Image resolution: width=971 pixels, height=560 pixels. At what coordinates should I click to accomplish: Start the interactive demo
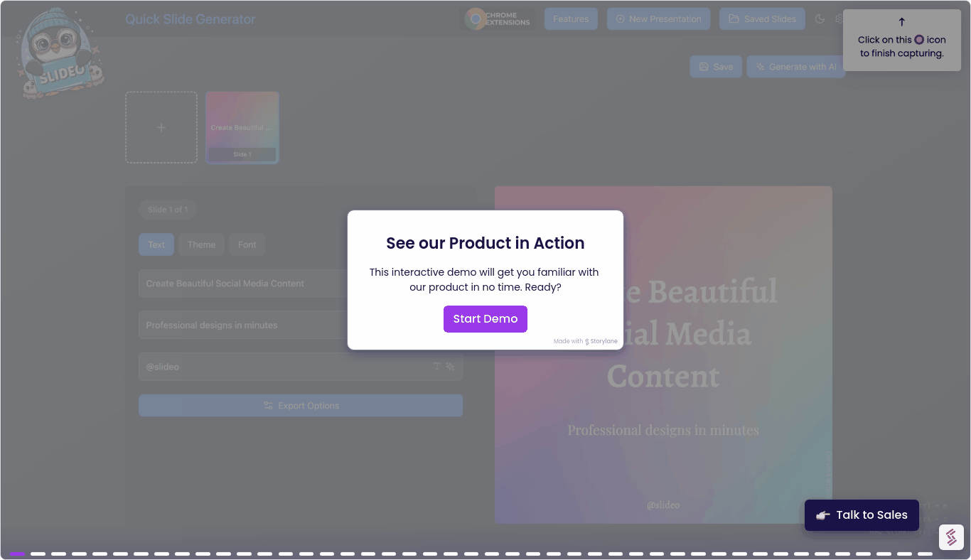[x=485, y=318]
